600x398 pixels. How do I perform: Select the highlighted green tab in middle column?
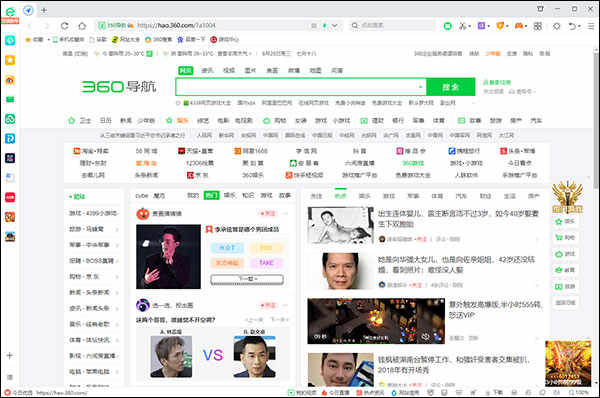point(211,195)
